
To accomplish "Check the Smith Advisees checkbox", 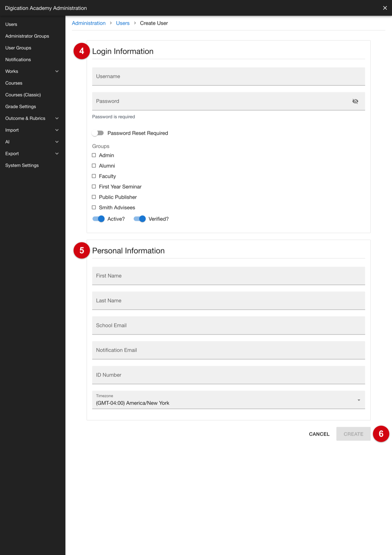I will click(x=94, y=207).
